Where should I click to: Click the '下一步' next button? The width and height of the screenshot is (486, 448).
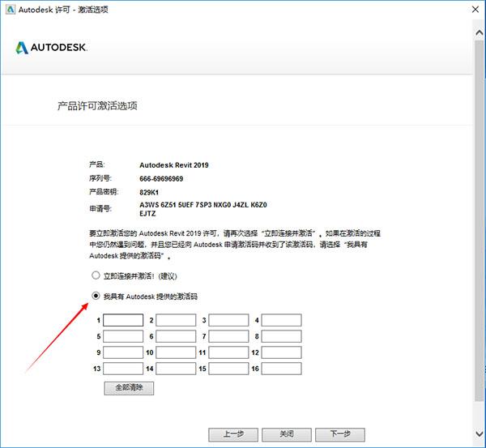pyautogui.click(x=340, y=434)
